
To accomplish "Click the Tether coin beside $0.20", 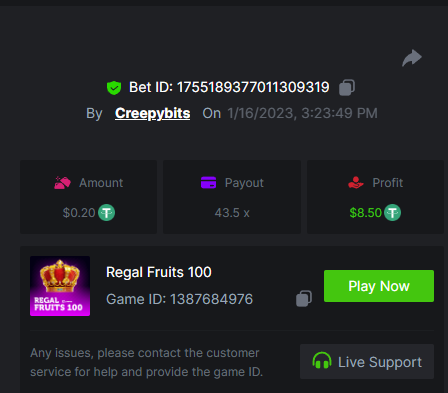I will point(106,213).
